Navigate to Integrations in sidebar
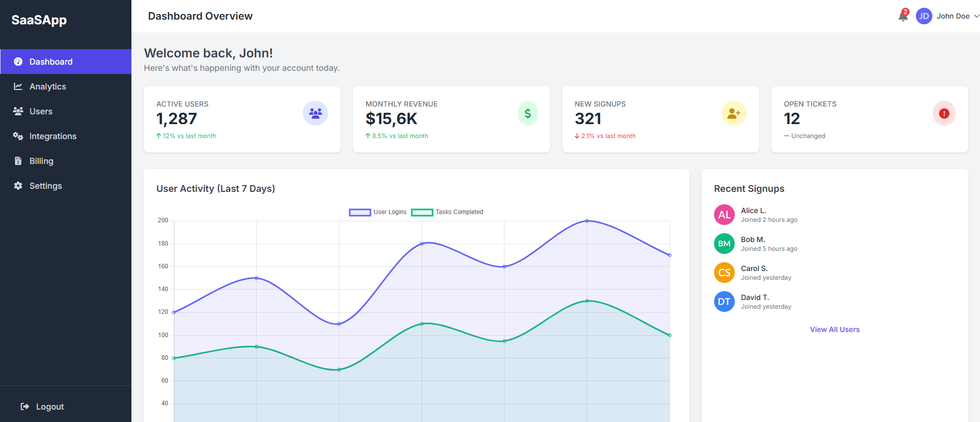Screen dimensions: 980x422 pos(66,136)
